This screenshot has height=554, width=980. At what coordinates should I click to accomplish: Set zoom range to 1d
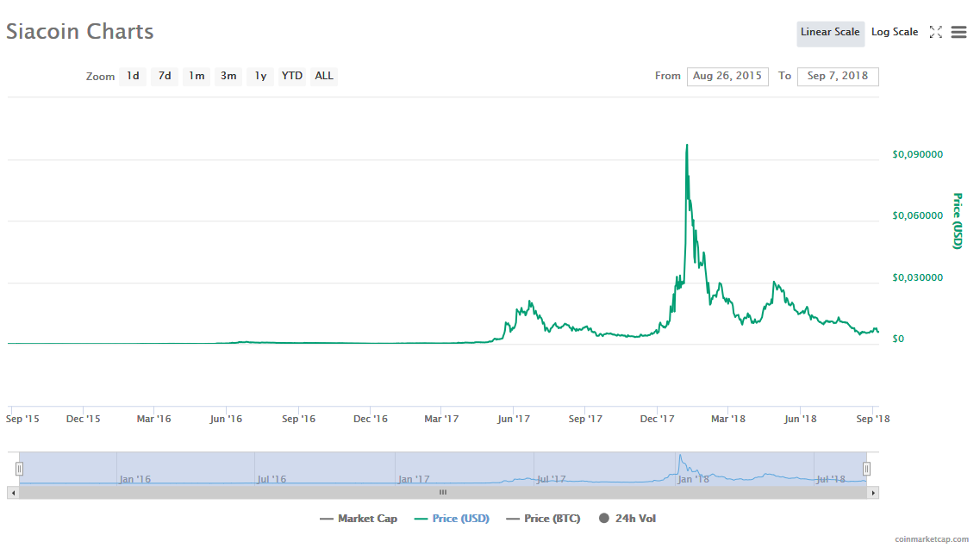pyautogui.click(x=133, y=76)
